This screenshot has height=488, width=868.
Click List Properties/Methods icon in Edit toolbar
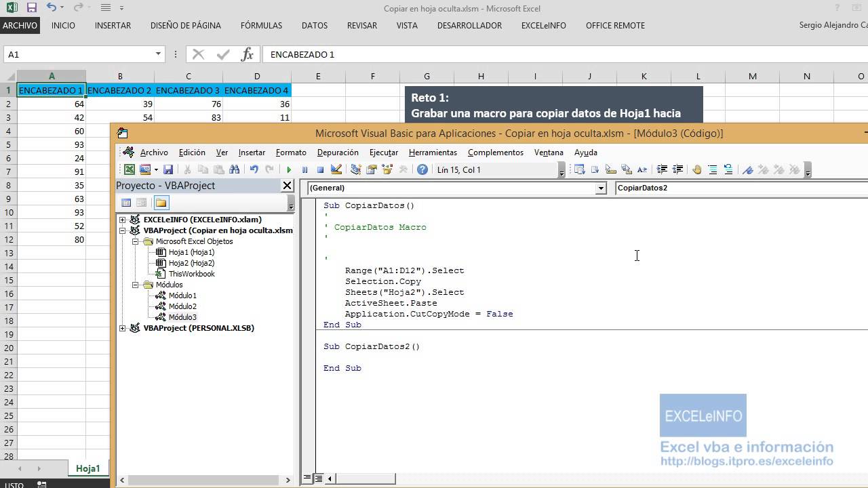[579, 169]
